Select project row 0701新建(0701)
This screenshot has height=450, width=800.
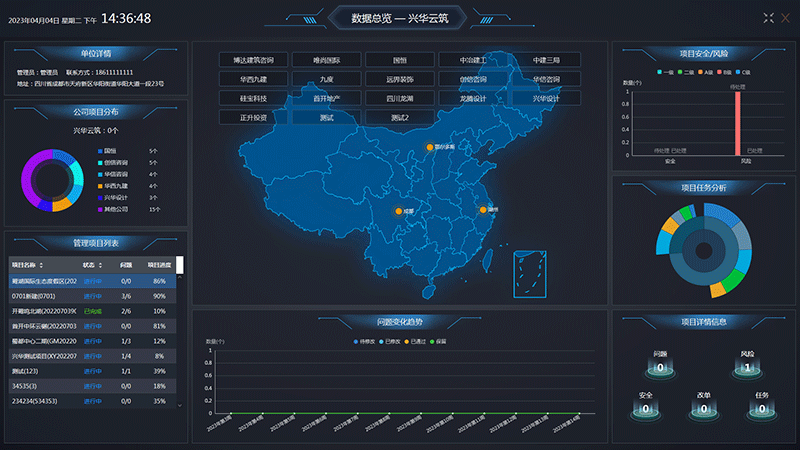92,296
